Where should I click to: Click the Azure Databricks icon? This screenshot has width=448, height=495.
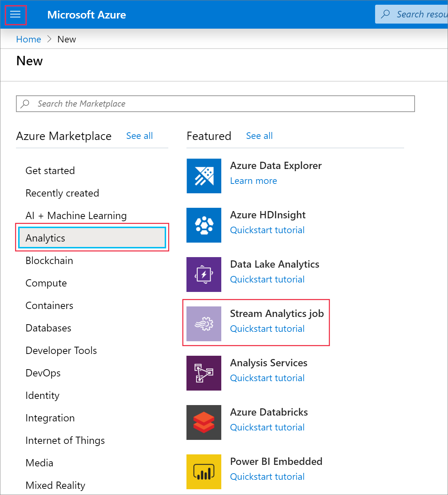click(x=204, y=422)
